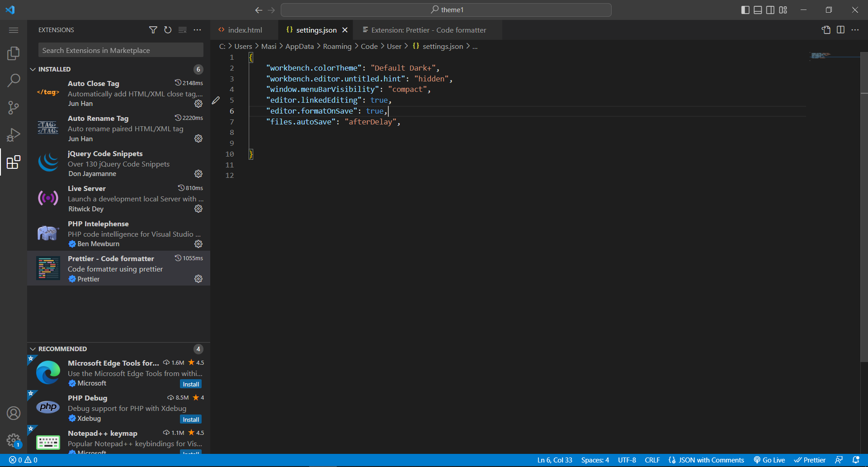Viewport: 868px width, 467px height.
Task: Change CRLF end of line sequence
Action: [652, 460]
